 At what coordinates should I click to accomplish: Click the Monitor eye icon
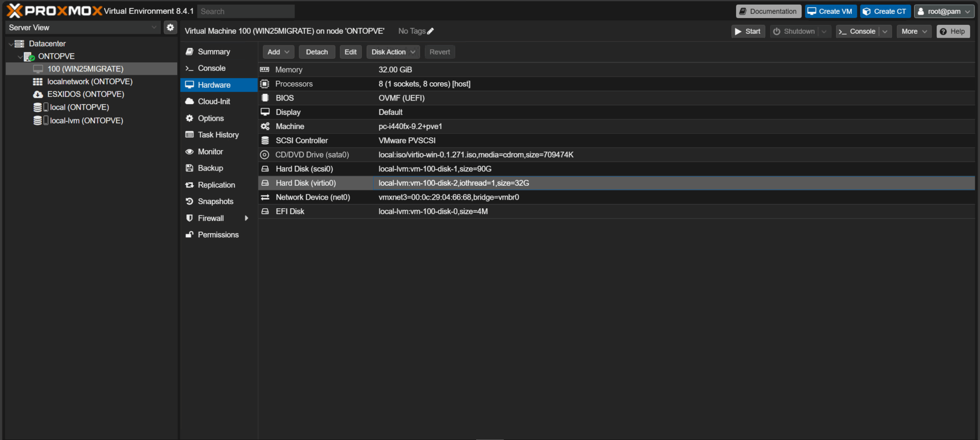point(189,152)
